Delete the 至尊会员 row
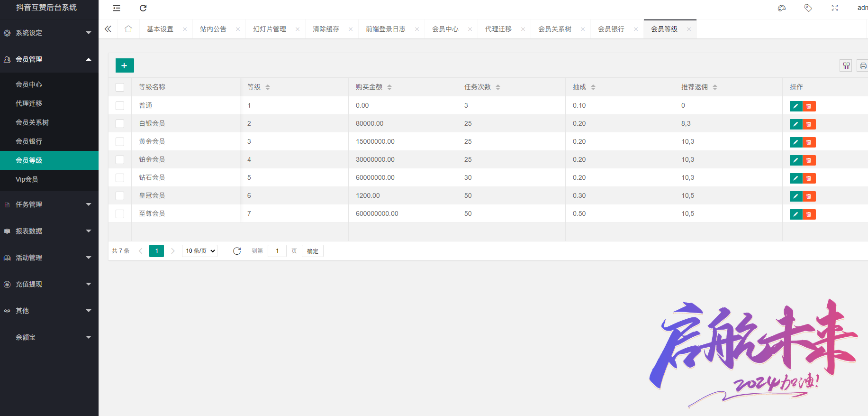This screenshot has height=416, width=868. pos(809,214)
